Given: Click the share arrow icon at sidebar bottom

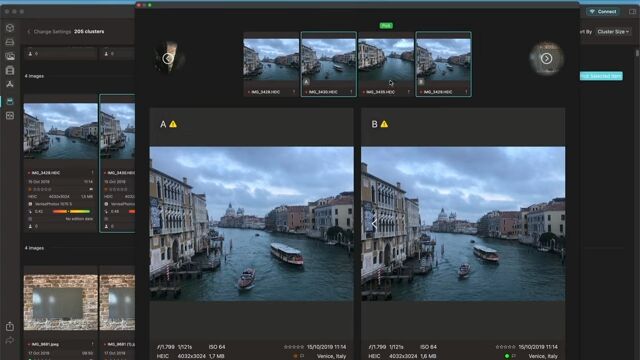Looking at the screenshot, I should pyautogui.click(x=10, y=340).
